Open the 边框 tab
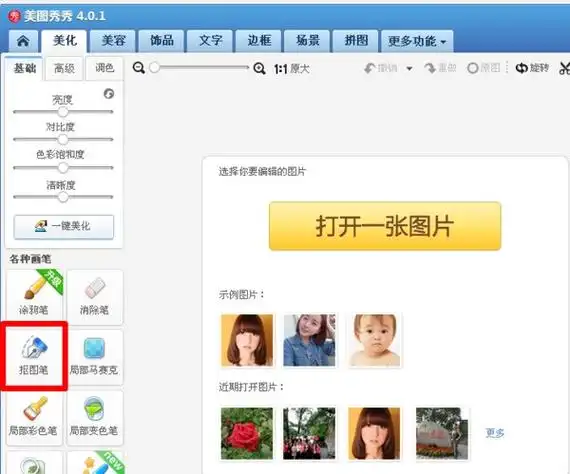The image size is (570, 474). [x=259, y=41]
